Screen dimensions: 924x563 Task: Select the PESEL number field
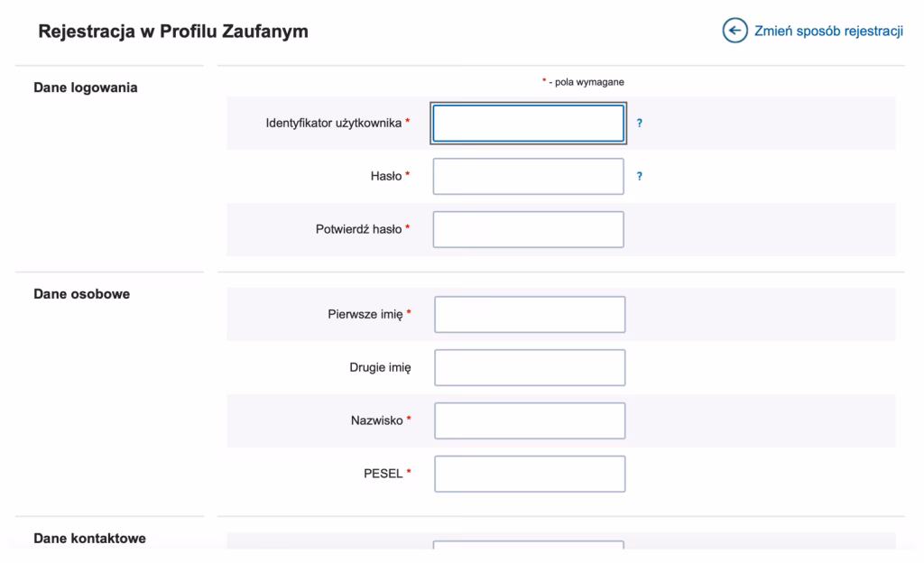(530, 474)
